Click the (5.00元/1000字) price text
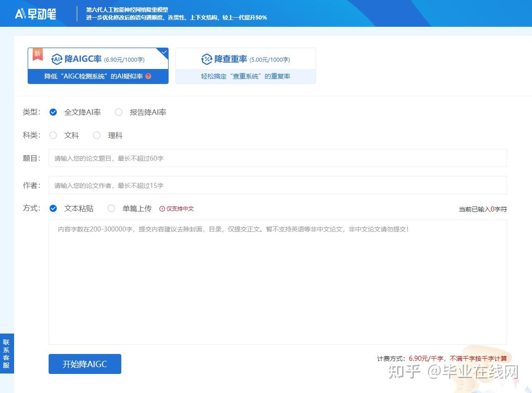The width and height of the screenshot is (532, 393). click(270, 59)
